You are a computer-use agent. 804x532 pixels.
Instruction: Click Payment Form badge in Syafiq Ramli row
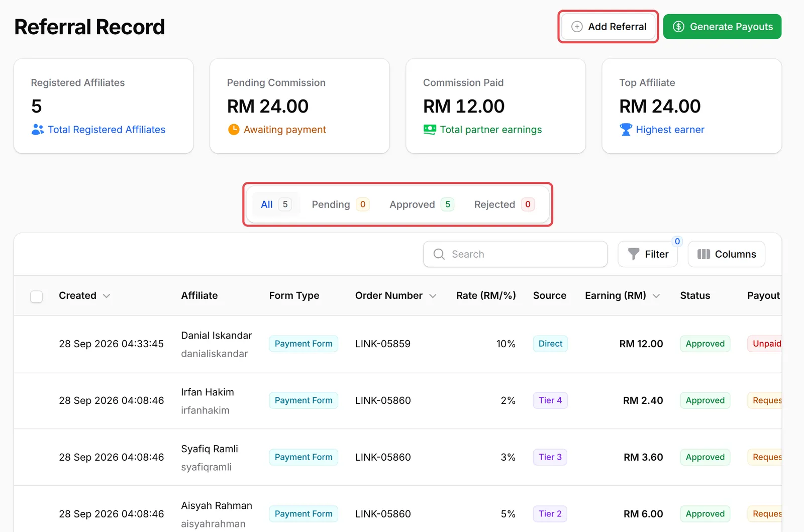(304, 457)
